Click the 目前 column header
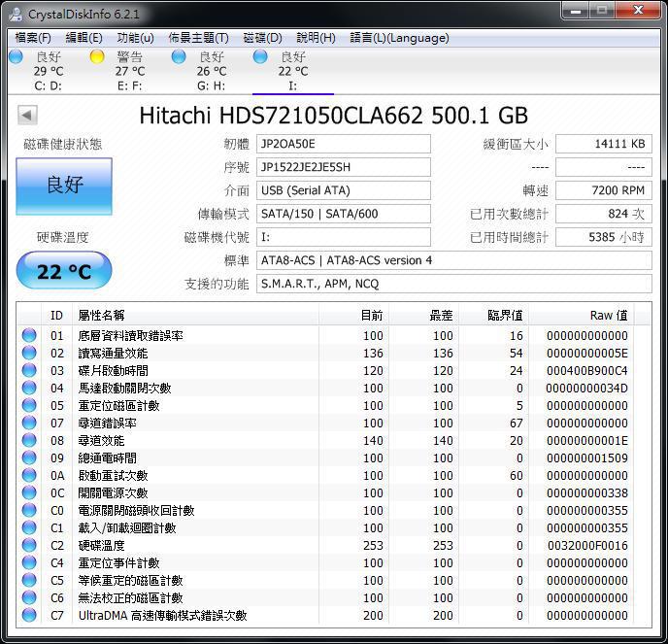This screenshot has width=668, height=644. (353, 316)
